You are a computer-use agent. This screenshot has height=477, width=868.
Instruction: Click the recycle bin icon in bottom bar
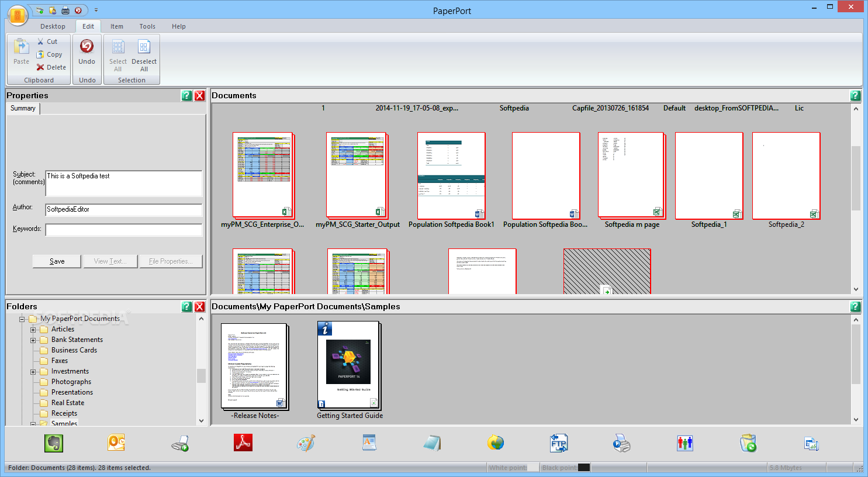point(748,443)
